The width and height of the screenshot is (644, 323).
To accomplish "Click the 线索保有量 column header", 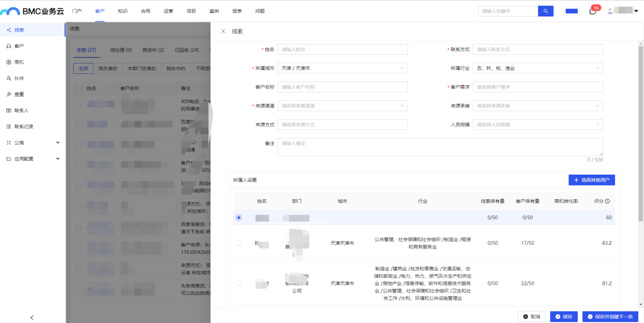I will click(x=492, y=201).
